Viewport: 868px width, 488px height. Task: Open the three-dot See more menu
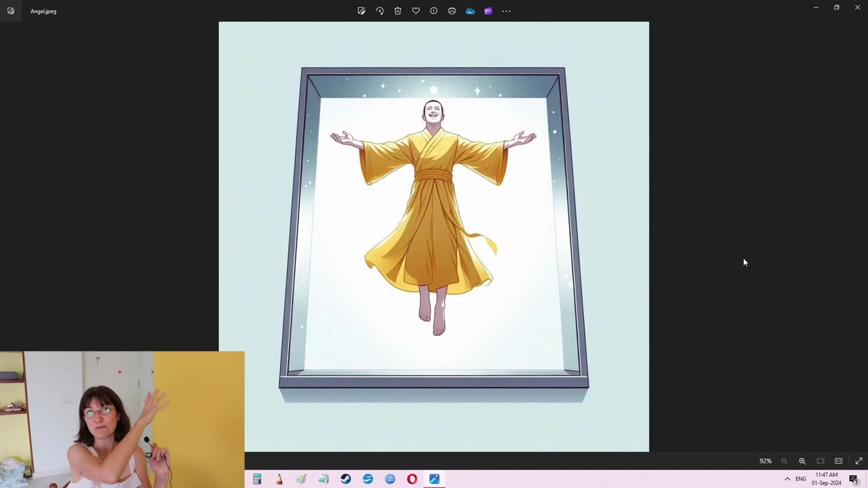506,11
